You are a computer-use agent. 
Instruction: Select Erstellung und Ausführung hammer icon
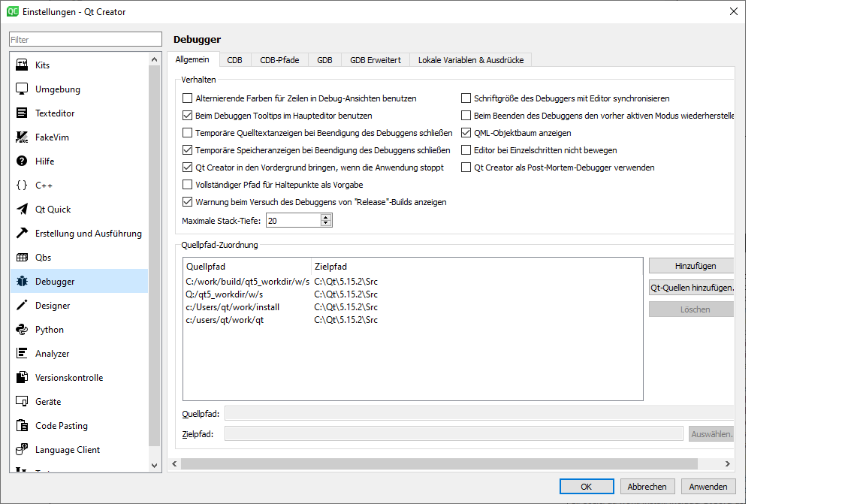click(22, 234)
